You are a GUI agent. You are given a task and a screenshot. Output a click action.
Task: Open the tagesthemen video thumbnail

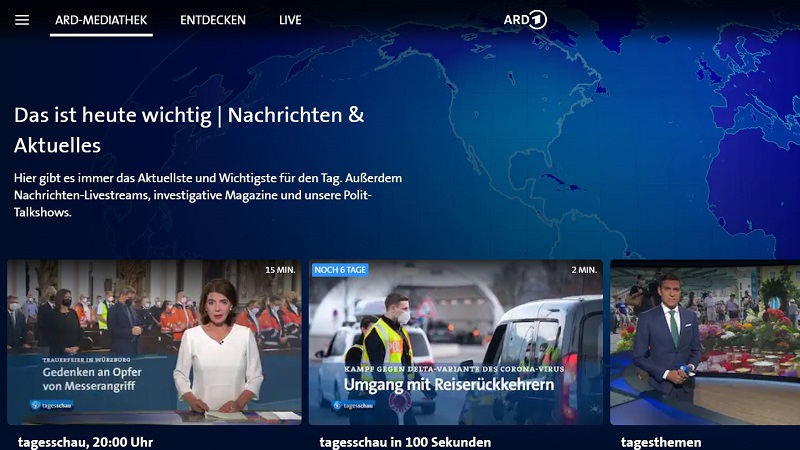click(x=705, y=342)
